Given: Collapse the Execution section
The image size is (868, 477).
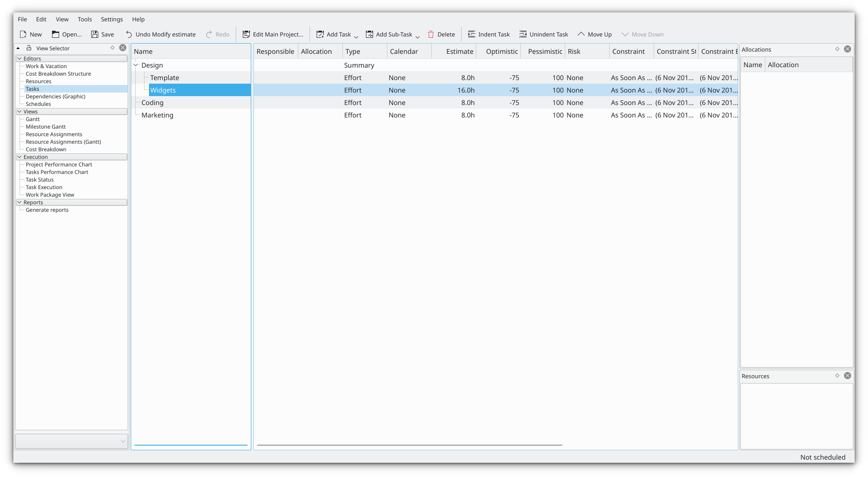Looking at the screenshot, I should point(20,157).
